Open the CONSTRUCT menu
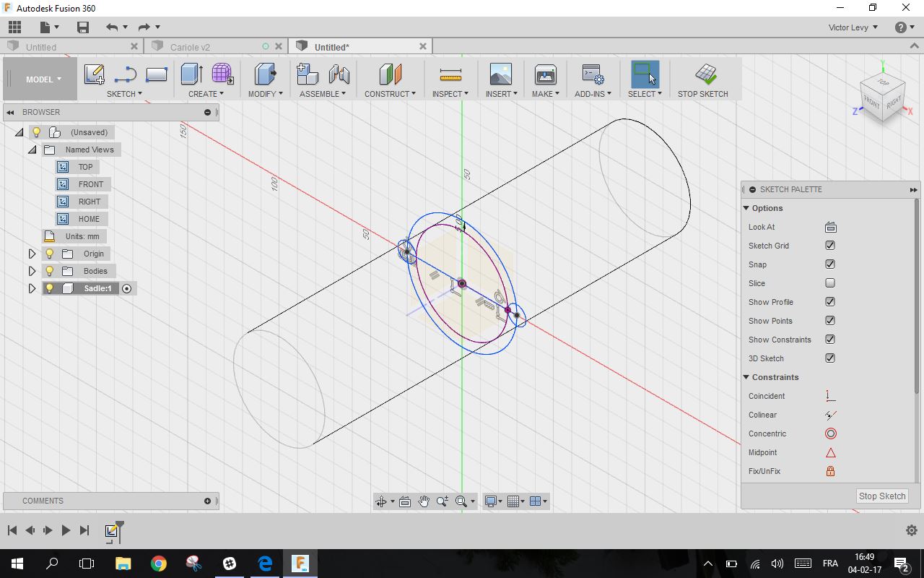Viewport: 924px width, 578px height. (390, 94)
